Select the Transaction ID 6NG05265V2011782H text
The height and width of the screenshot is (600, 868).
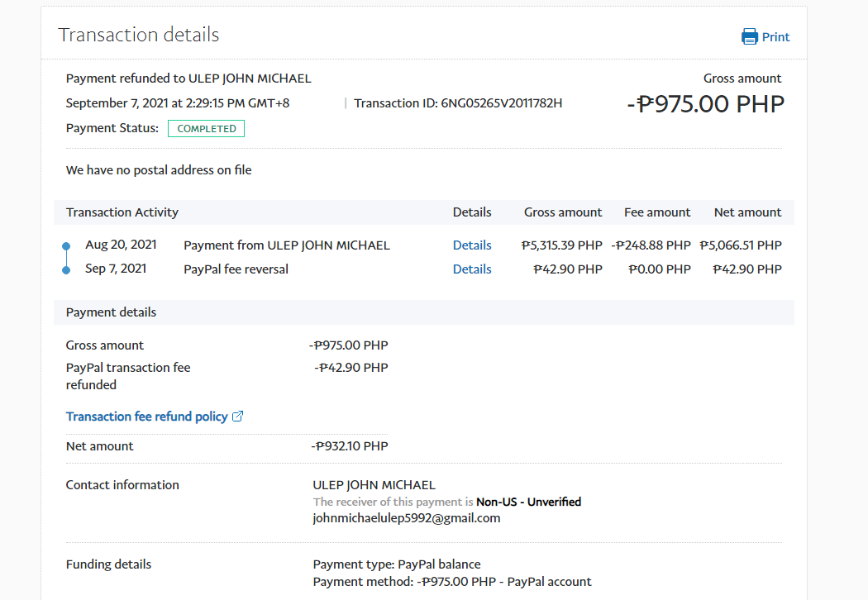[x=501, y=103]
